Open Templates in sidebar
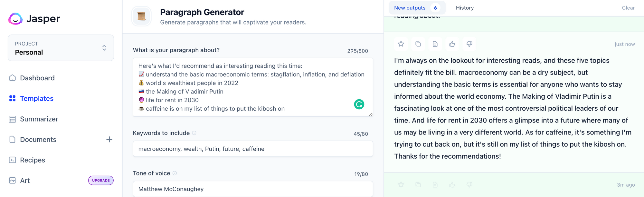This screenshot has height=197, width=644. click(x=37, y=98)
